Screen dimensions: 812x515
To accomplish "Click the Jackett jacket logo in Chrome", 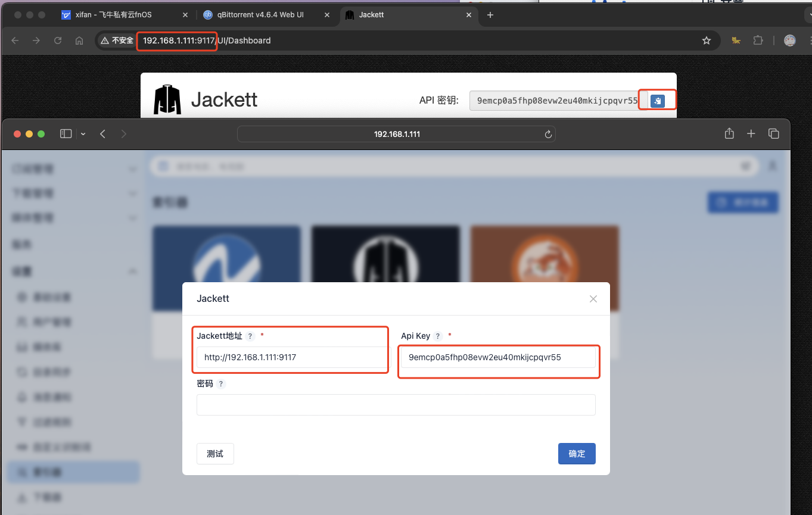I will tap(167, 99).
